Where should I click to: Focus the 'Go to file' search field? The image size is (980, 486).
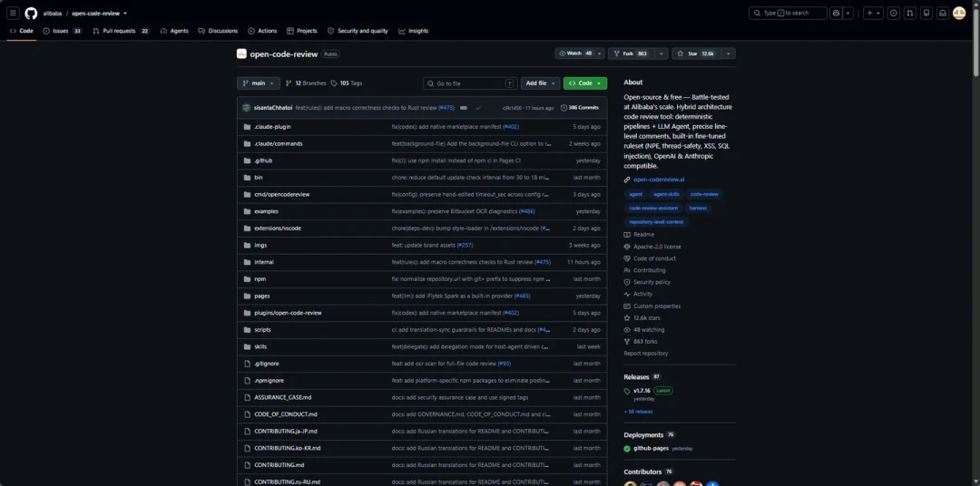coord(471,83)
